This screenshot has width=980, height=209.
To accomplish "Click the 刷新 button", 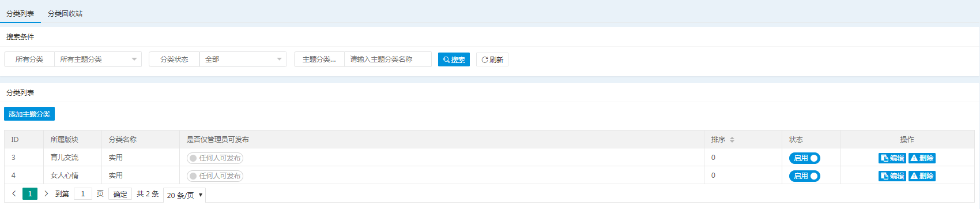I will point(492,59).
